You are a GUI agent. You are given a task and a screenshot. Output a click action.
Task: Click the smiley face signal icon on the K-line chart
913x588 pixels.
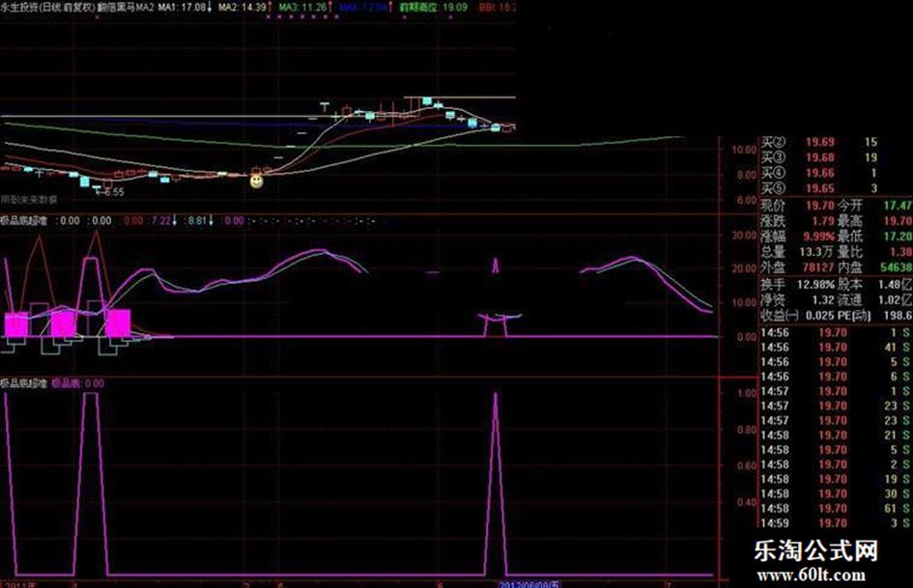(256, 182)
